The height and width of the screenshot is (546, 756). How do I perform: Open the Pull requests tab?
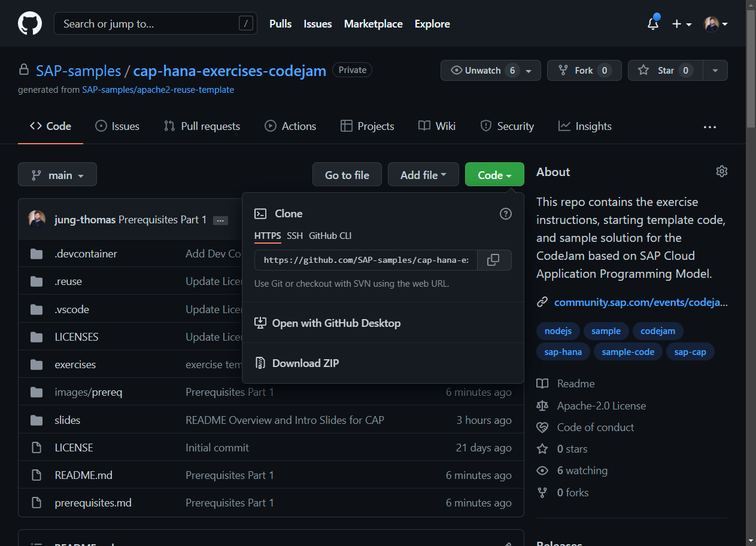(x=202, y=126)
